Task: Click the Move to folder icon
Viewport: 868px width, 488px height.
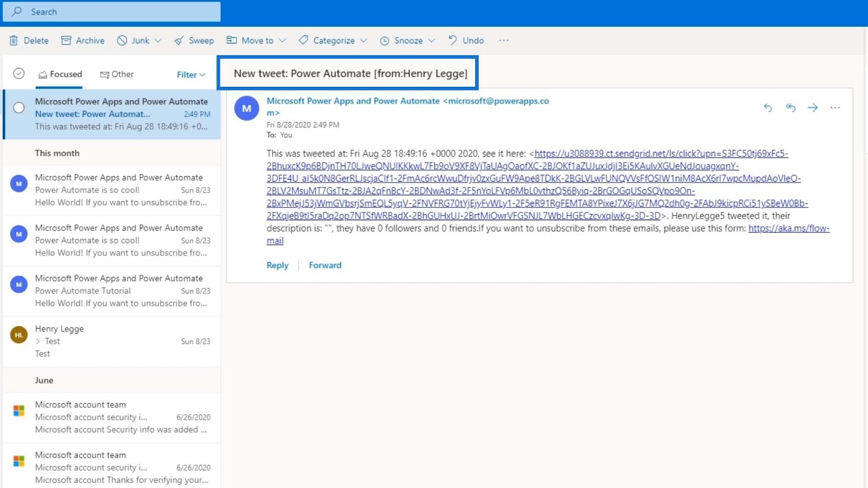Action: pos(232,40)
